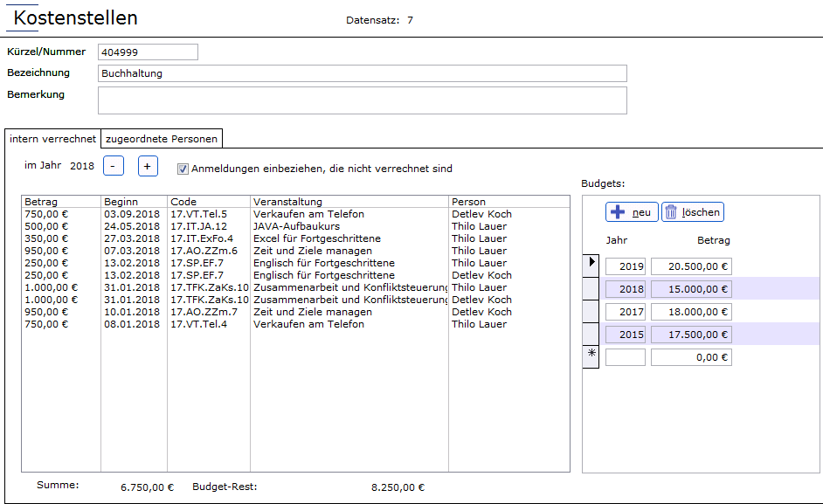Click the Kürzel/Nummer input field
This screenshot has height=504, width=823.
click(148, 52)
